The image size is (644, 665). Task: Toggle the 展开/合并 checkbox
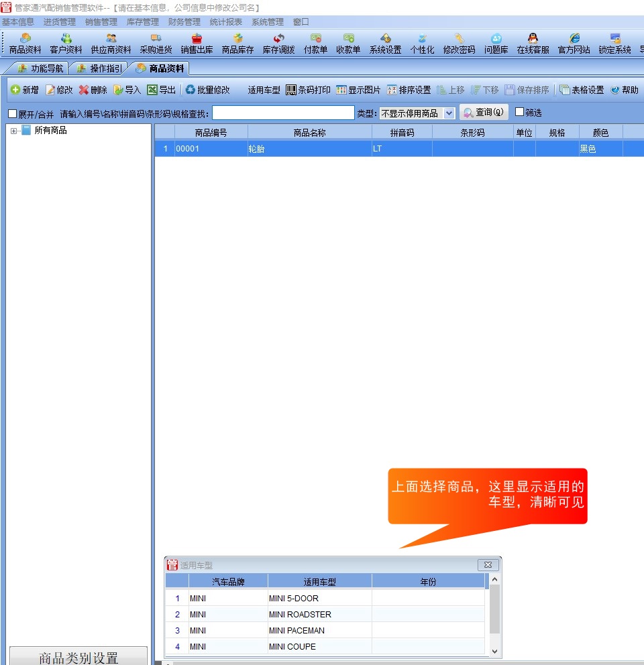point(13,114)
